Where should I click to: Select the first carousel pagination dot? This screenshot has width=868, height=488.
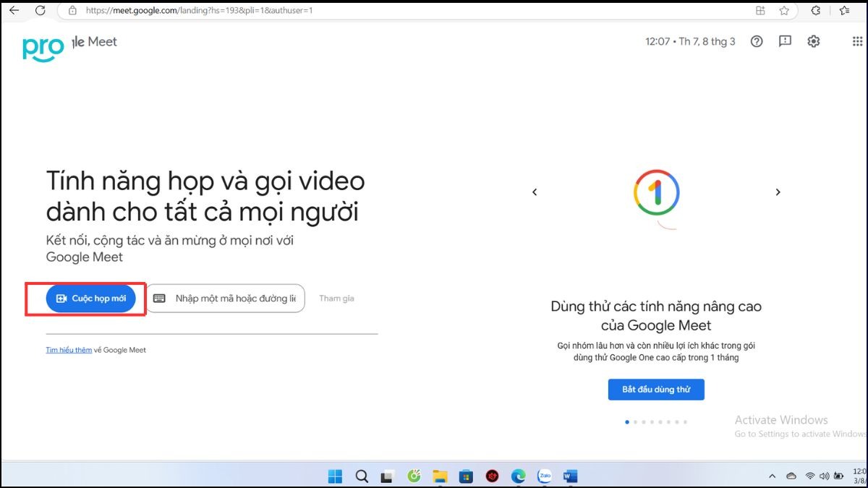627,421
